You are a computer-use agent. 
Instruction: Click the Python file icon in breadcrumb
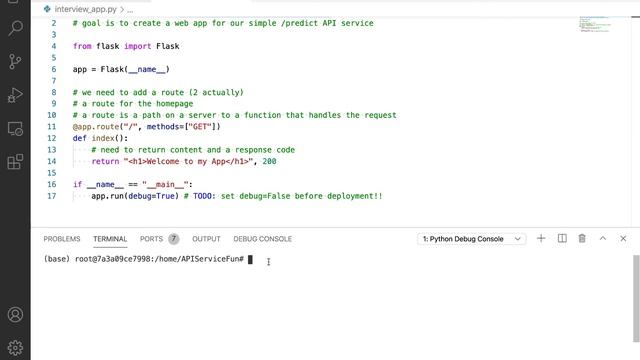point(47,9)
